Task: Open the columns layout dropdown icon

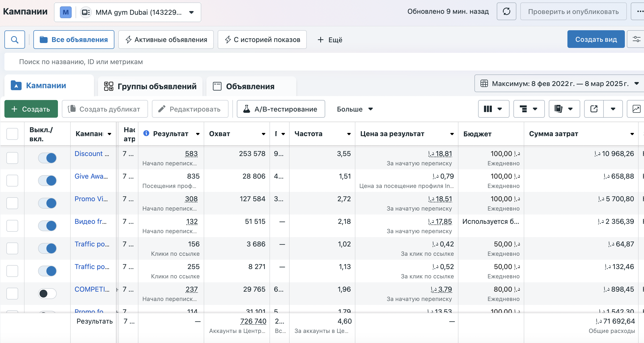Action: point(494,109)
